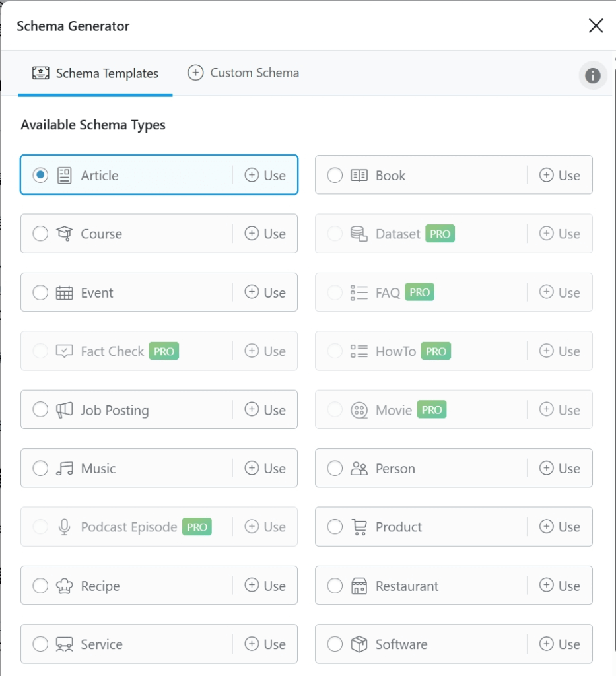Click the Restaurant storefront icon

pos(359,586)
